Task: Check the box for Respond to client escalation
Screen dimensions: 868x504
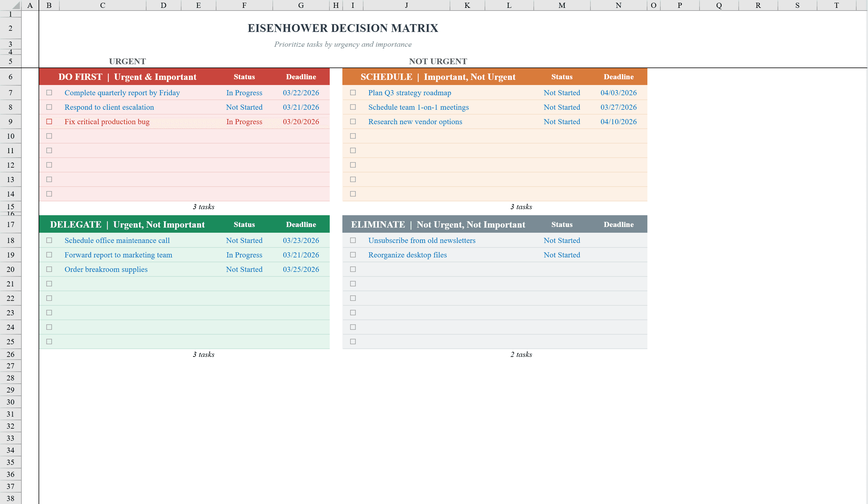Action: tap(49, 107)
